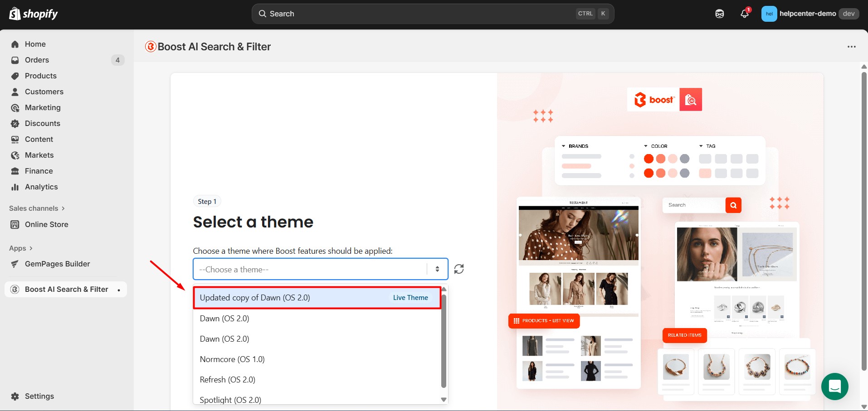Open GemPages Builder from the sidebar
Viewport: 868px width, 411px height.
[57, 264]
